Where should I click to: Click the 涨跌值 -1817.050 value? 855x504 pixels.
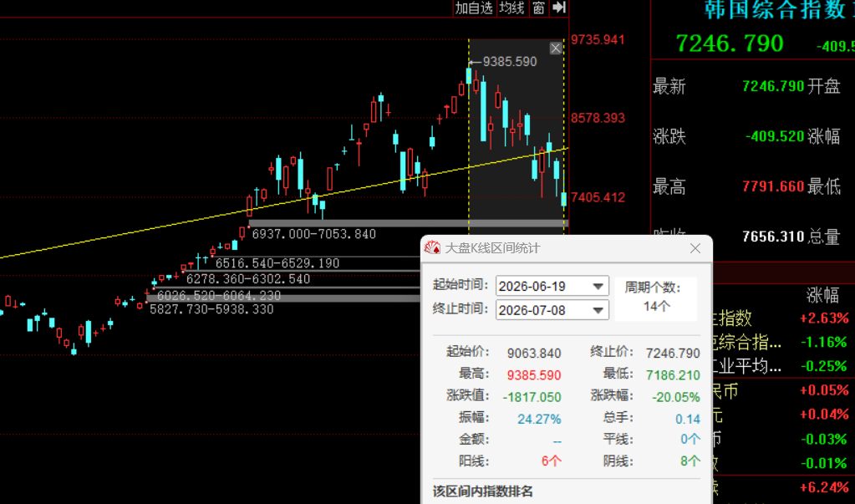point(532,397)
